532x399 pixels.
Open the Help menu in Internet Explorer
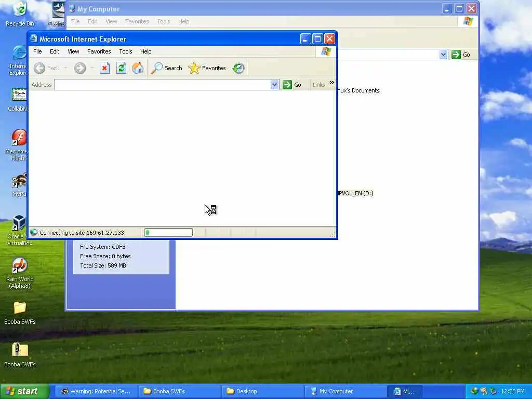[x=146, y=51]
